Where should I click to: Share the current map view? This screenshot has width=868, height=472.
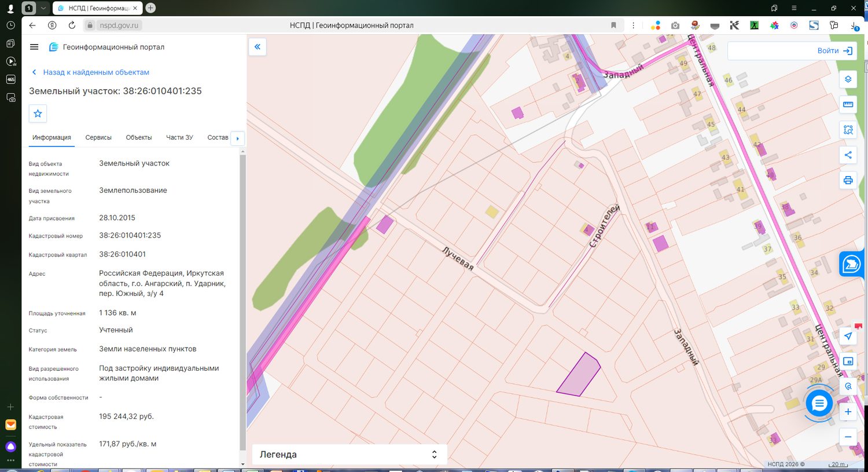848,155
